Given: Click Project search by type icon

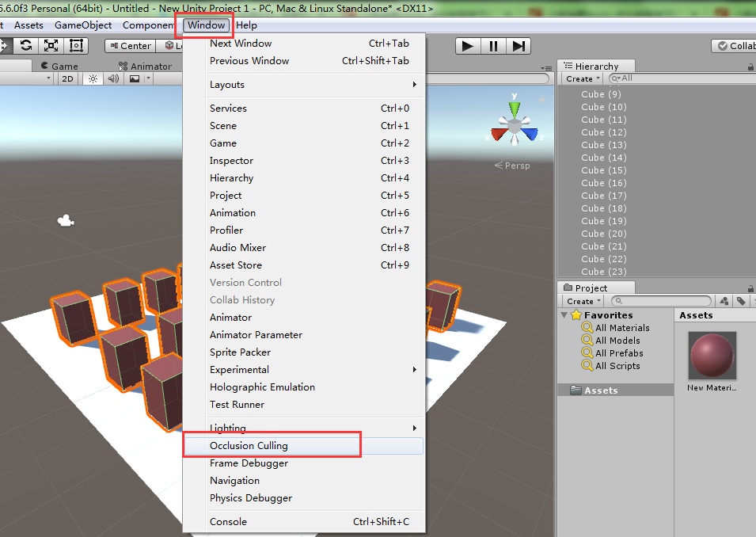Looking at the screenshot, I should (x=724, y=301).
